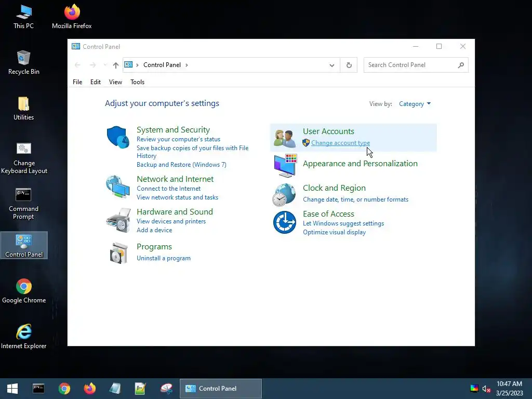Click the Control Panel taskbar button
The width and height of the screenshot is (532, 399).
click(220, 389)
